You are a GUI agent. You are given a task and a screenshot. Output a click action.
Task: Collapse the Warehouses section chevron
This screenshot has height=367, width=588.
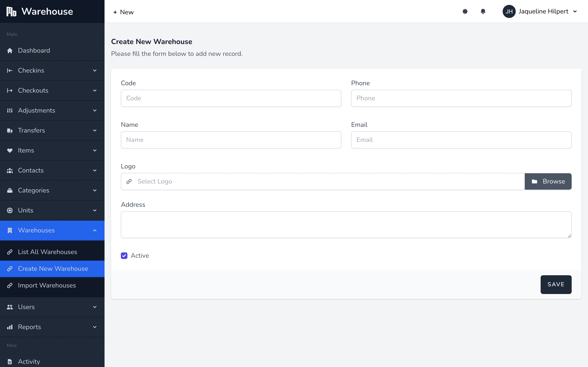click(x=95, y=230)
